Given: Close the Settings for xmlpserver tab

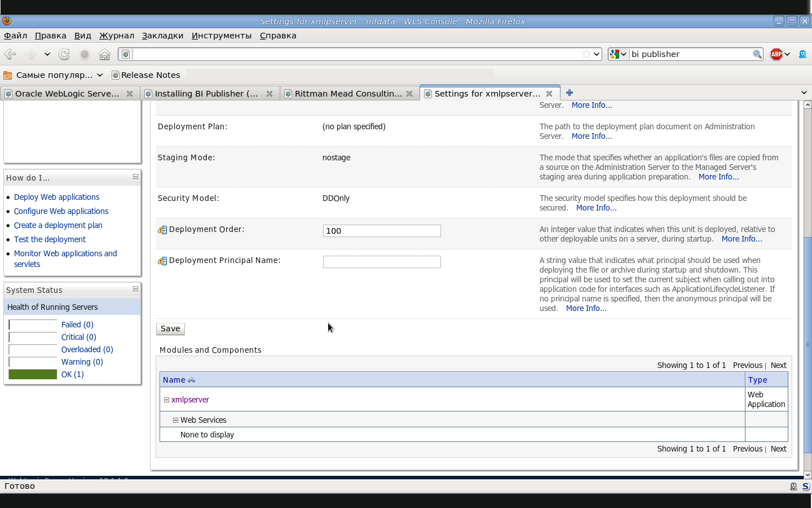Looking at the screenshot, I should pos(549,94).
